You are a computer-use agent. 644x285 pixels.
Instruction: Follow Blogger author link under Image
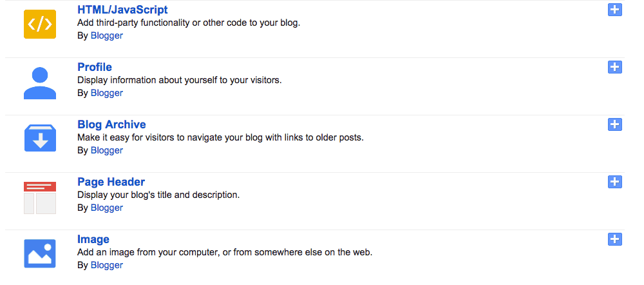[x=107, y=265]
